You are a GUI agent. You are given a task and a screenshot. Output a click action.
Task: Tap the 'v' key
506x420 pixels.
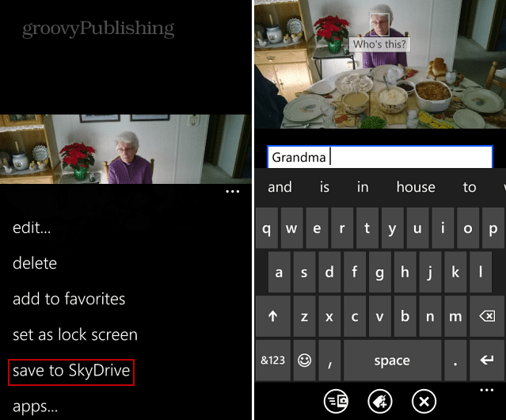[x=380, y=316]
